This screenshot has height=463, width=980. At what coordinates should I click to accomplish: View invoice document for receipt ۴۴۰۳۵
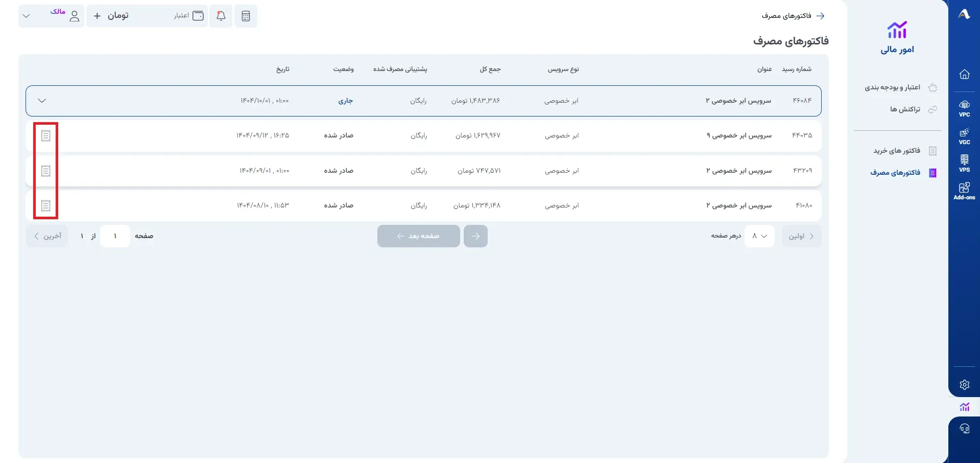(46, 135)
